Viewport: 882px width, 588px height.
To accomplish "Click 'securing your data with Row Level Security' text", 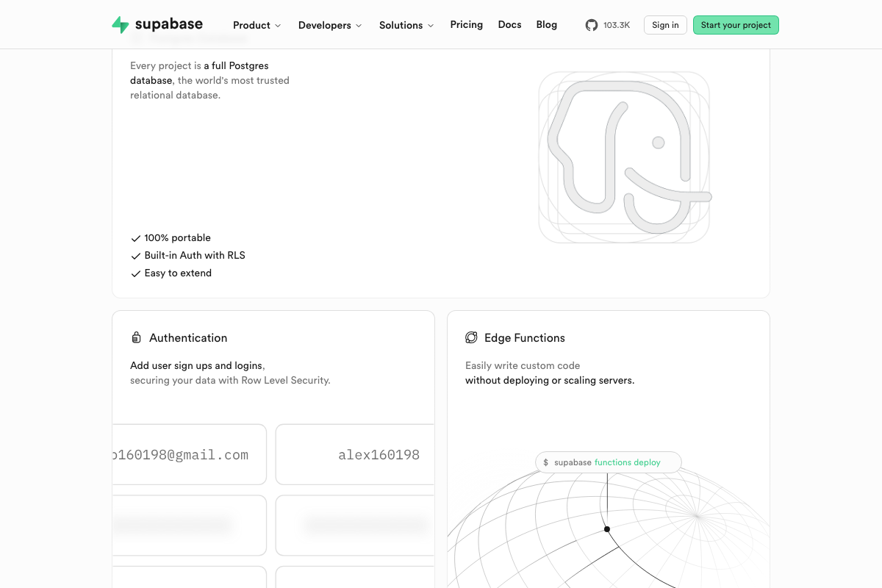I will click(x=230, y=381).
